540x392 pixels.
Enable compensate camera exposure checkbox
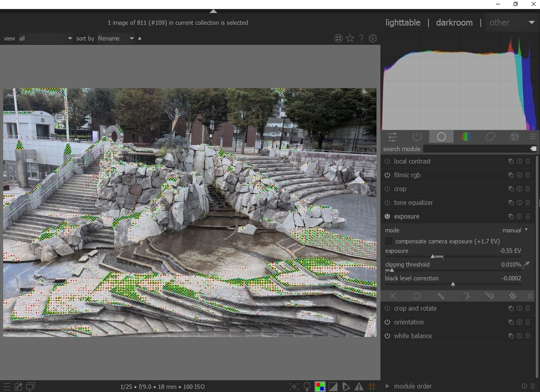click(x=389, y=241)
